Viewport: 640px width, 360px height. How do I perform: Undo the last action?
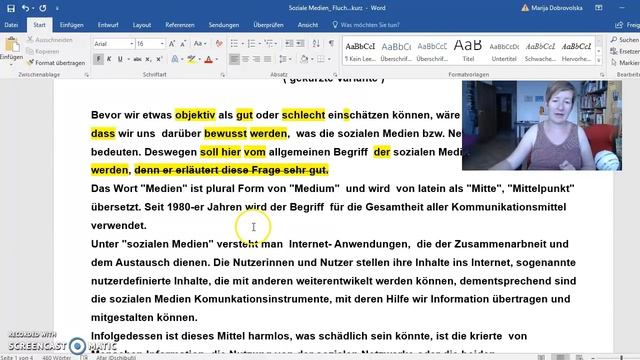25,8
